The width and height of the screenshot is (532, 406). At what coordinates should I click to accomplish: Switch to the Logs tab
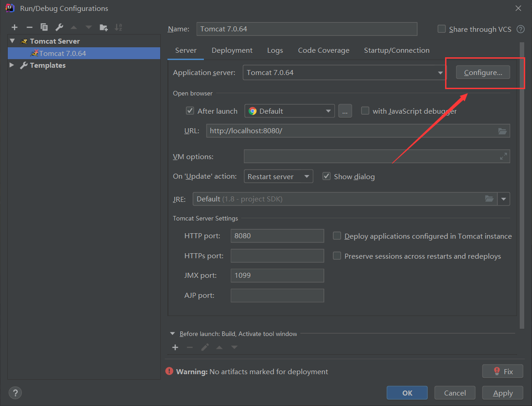275,50
